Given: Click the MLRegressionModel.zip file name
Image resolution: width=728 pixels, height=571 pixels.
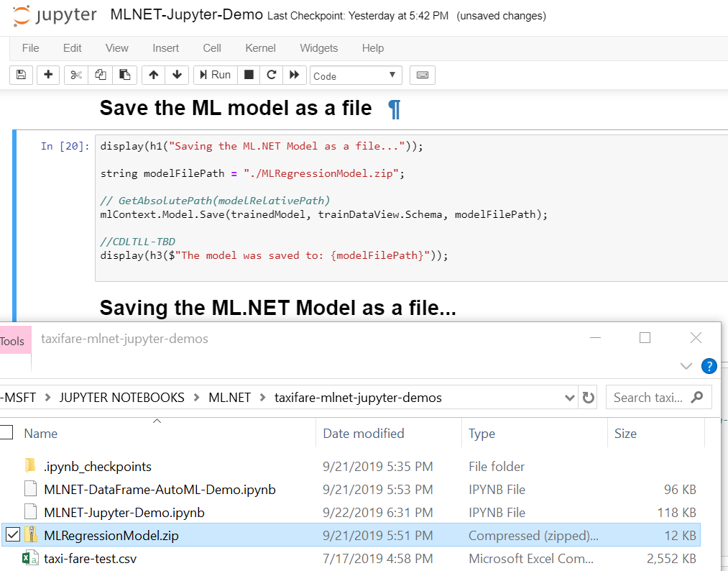Looking at the screenshot, I should point(111,536).
